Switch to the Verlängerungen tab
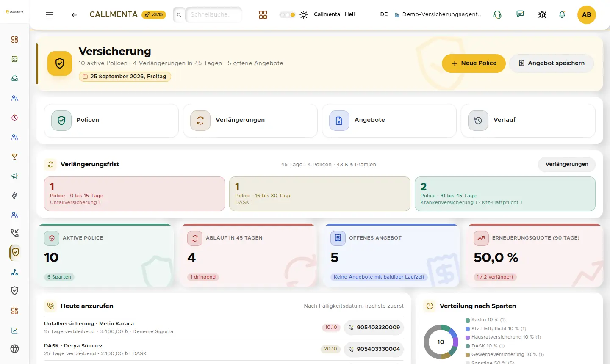Viewport: 610px width, 364px height. click(250, 121)
